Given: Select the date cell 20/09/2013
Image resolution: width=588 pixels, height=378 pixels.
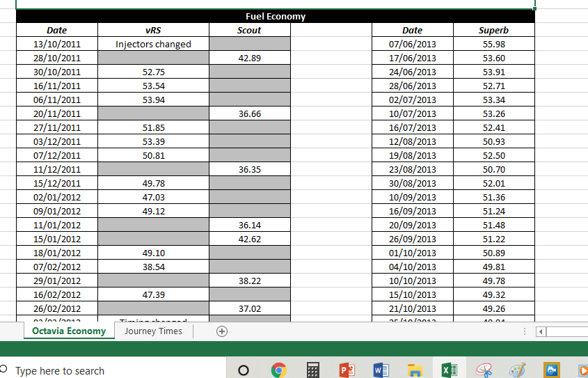Looking at the screenshot, I should click(413, 225).
